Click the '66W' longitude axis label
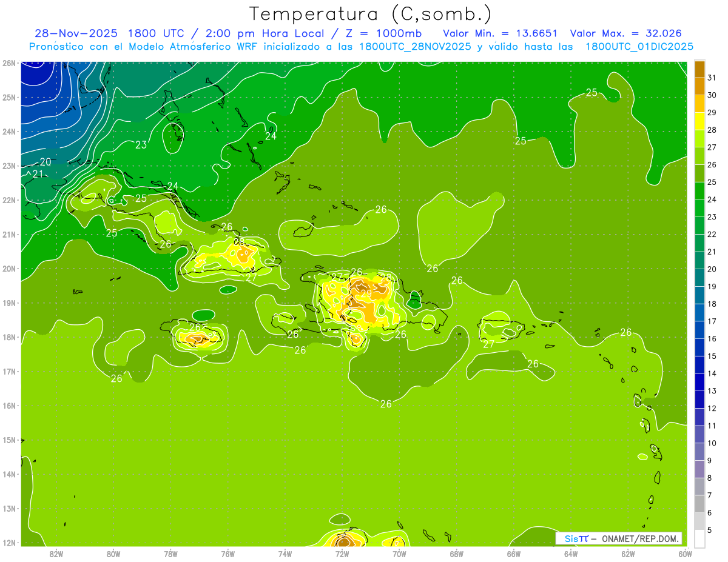This screenshot has height=562, width=728. tap(514, 554)
